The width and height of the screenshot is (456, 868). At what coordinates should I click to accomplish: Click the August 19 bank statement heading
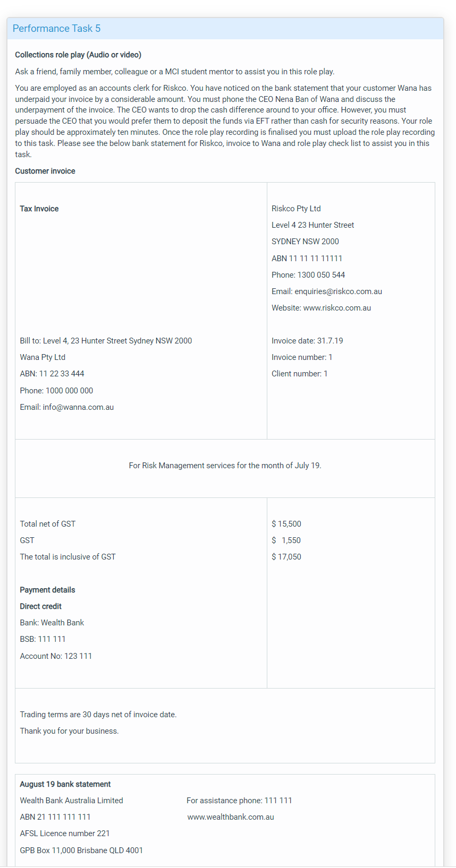65,784
